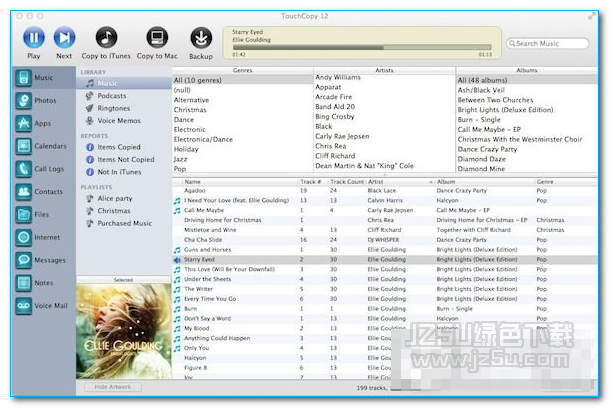The width and height of the screenshot is (610, 408).
Task: Click the Copy to Mac icon
Action: pyautogui.click(x=157, y=38)
